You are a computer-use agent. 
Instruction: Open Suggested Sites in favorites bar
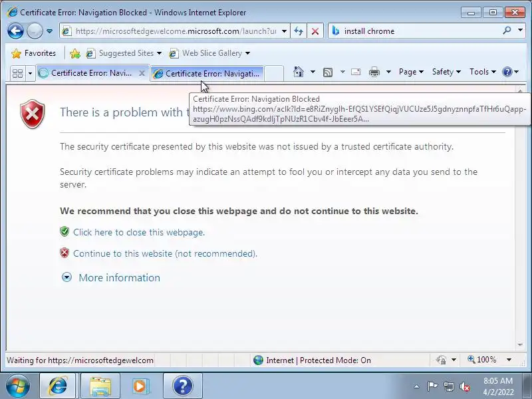tap(124, 53)
